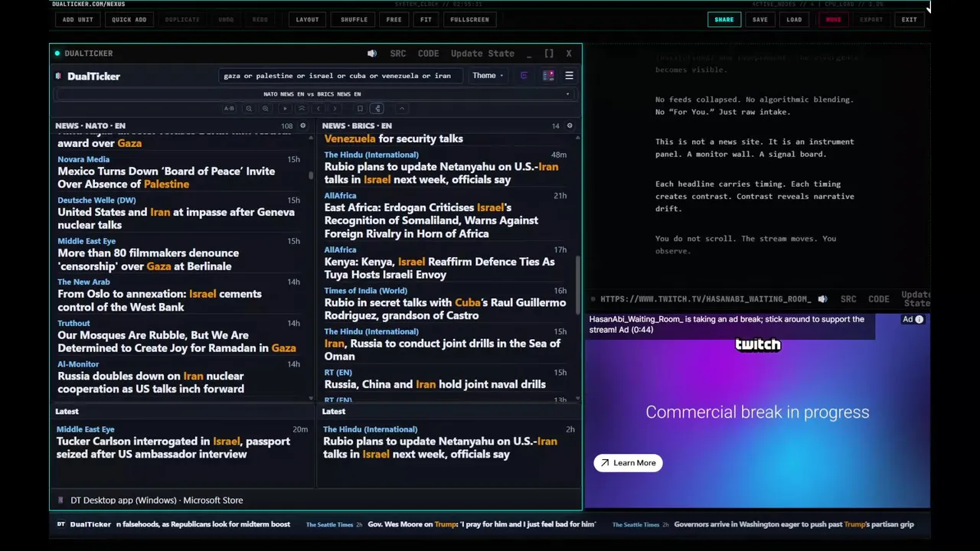Open settings gear for NEWS NATO EN column
The height and width of the screenshot is (551, 980).
tap(302, 126)
